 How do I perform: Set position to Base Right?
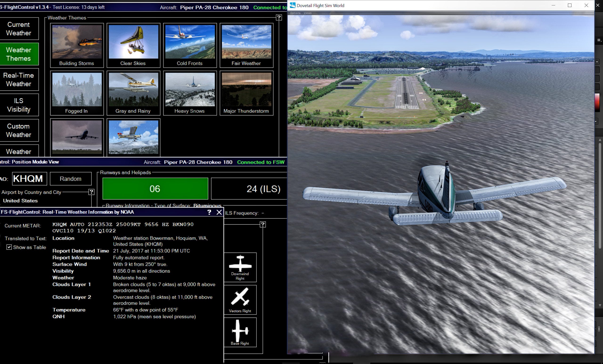tap(240, 332)
